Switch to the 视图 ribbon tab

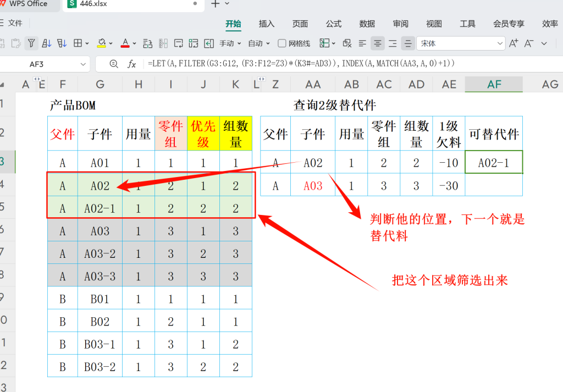point(434,24)
